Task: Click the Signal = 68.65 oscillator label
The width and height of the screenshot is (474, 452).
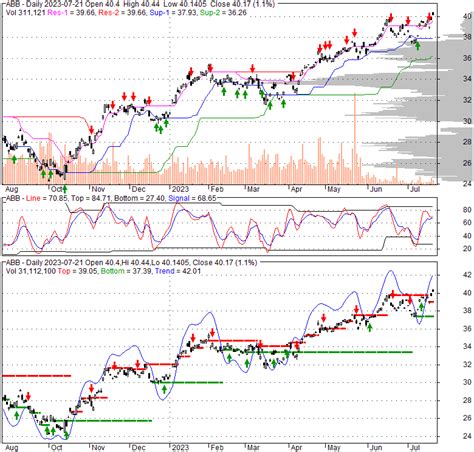Action: click(x=192, y=198)
